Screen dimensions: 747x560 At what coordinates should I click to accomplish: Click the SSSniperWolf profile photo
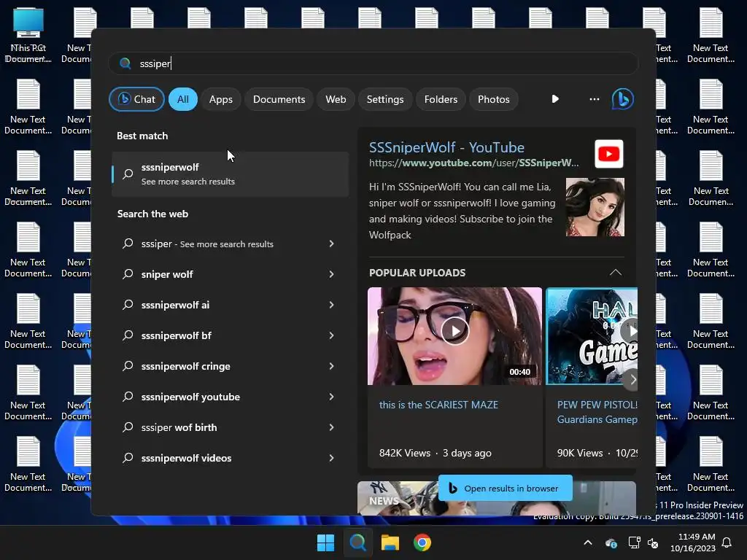(595, 207)
